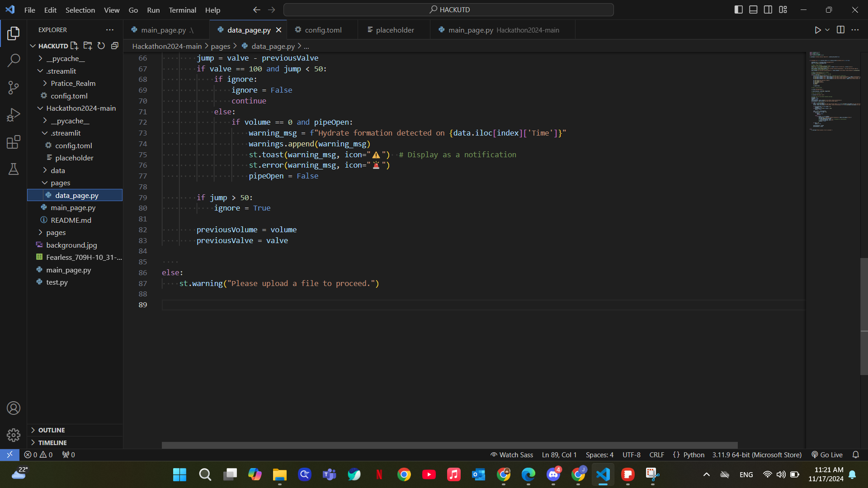Toggle the secondary side bar layout
This screenshot has height=488, width=868.
tap(768, 9)
